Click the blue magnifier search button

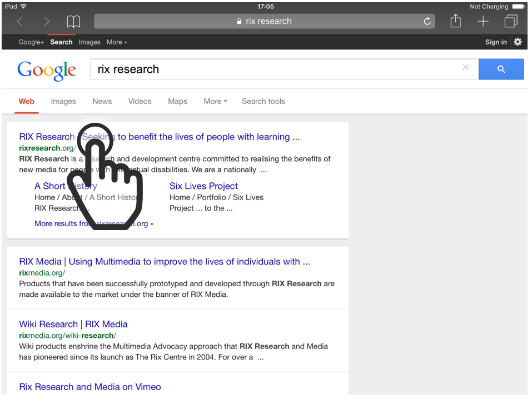pyautogui.click(x=501, y=69)
